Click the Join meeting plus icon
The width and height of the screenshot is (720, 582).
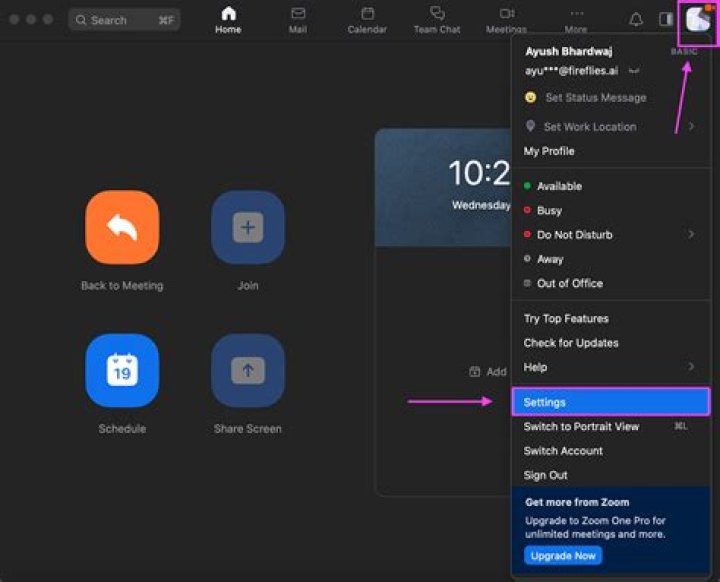click(248, 227)
